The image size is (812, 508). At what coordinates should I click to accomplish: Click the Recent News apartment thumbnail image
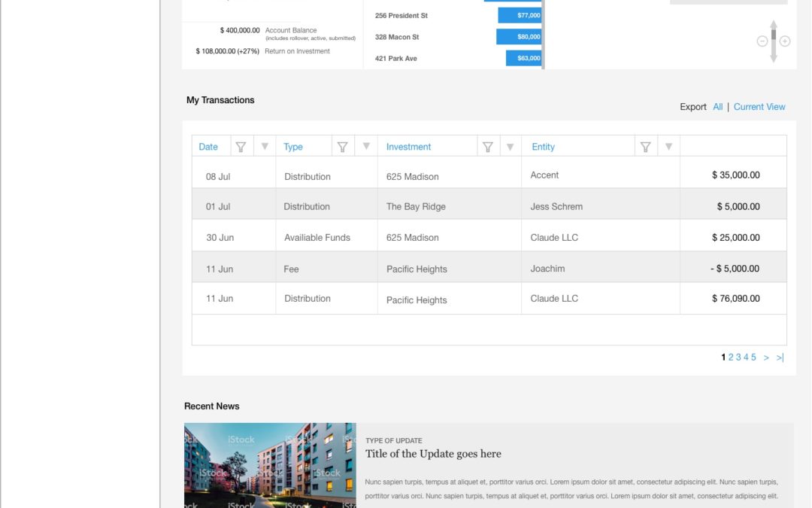click(x=270, y=465)
